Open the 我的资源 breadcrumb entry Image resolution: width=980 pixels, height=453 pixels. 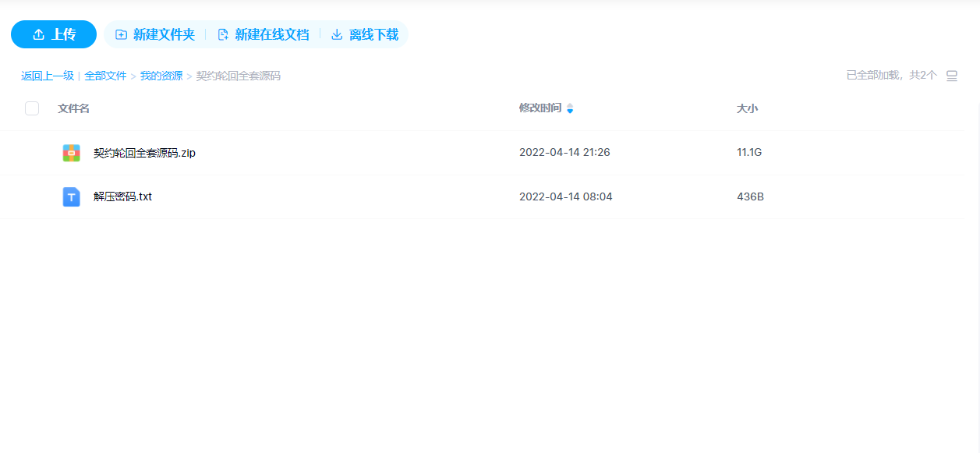[160, 75]
